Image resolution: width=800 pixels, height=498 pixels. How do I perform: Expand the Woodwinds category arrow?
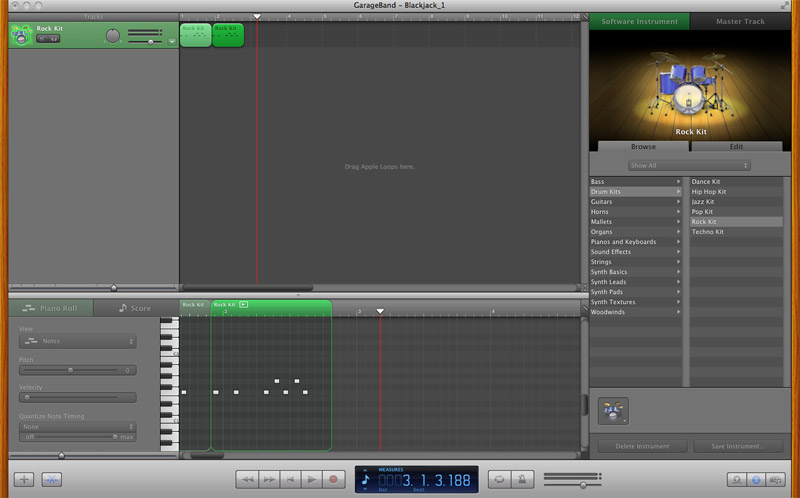[679, 312]
